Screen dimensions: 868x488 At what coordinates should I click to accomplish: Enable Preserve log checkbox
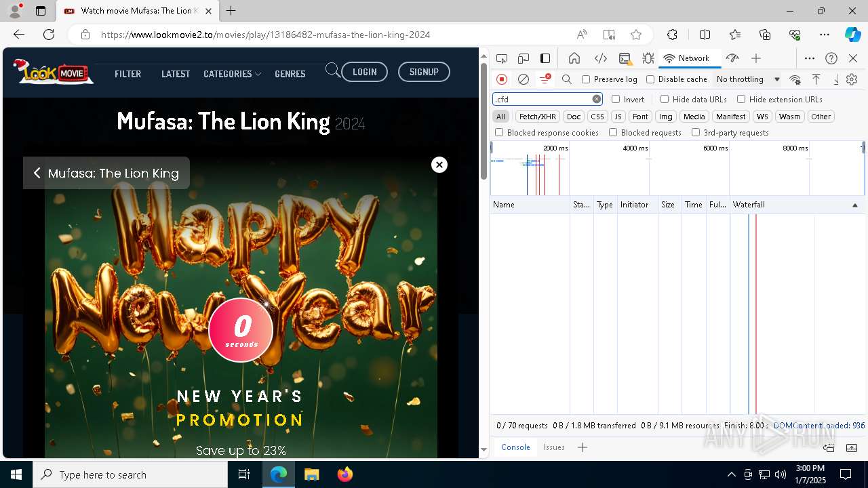586,79
